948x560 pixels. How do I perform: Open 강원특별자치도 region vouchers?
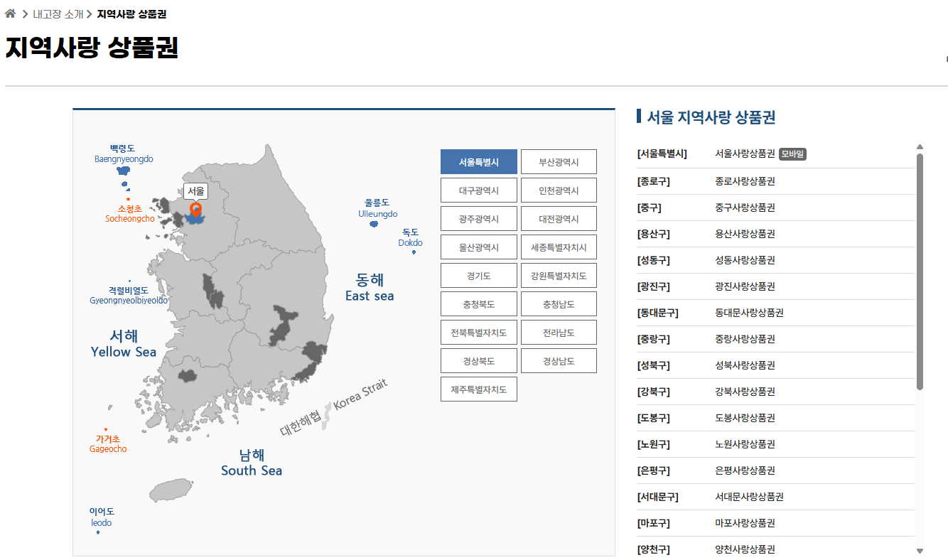(559, 276)
